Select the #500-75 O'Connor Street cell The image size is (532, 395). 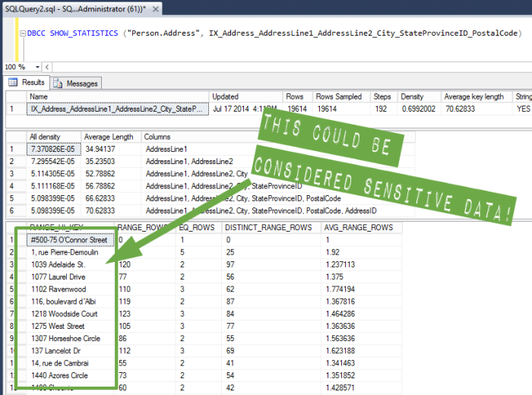(x=70, y=240)
